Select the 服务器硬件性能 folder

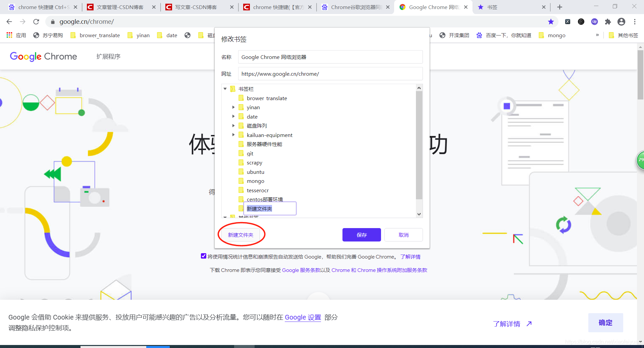[x=260, y=144]
